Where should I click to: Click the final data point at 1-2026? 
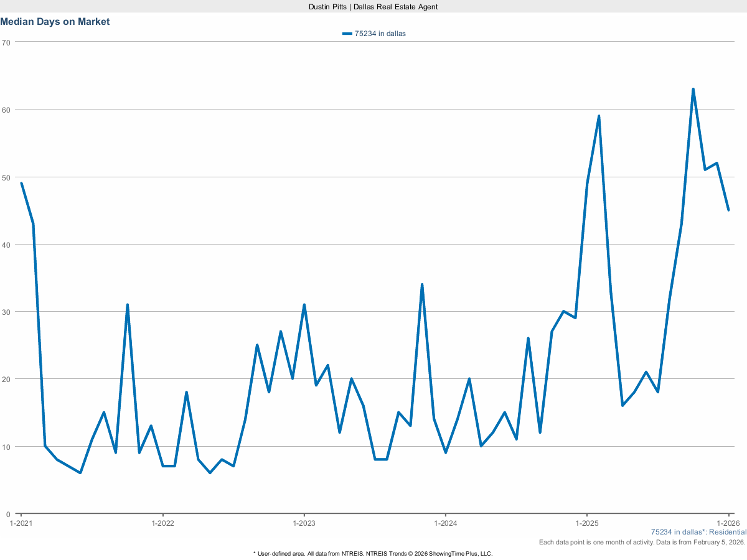pyautogui.click(x=728, y=210)
